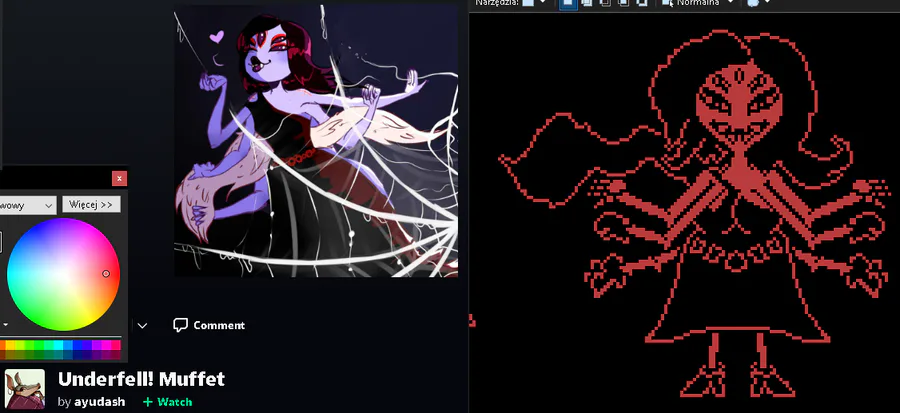The width and height of the screenshot is (900, 413).
Task: Select the replace selection mode icon
Action: [x=568, y=3]
